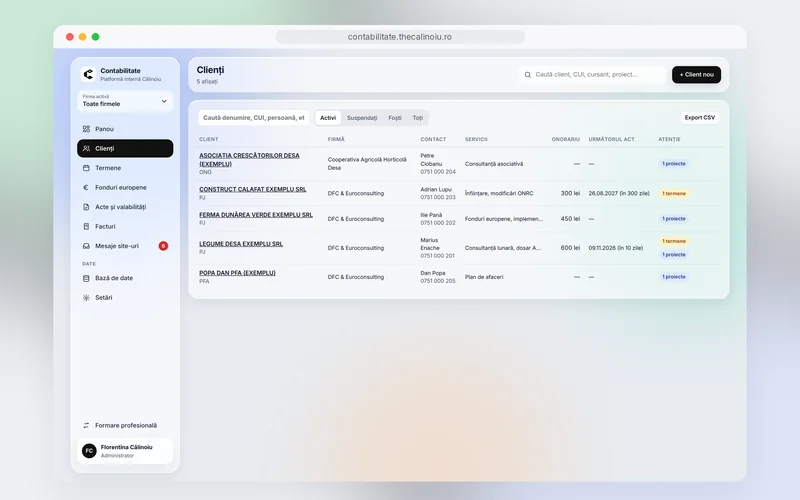Click the Setări gear icon
Screen dimensions: 800x500
86,297
